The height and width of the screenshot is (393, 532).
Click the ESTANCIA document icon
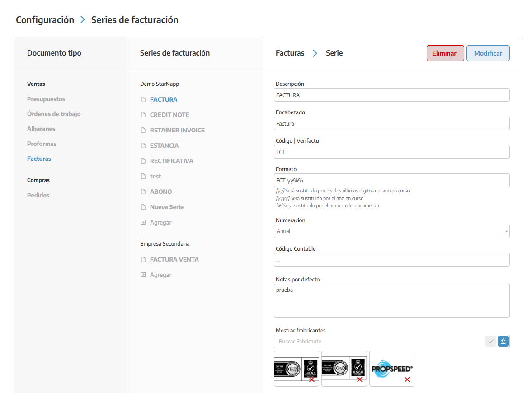point(143,145)
